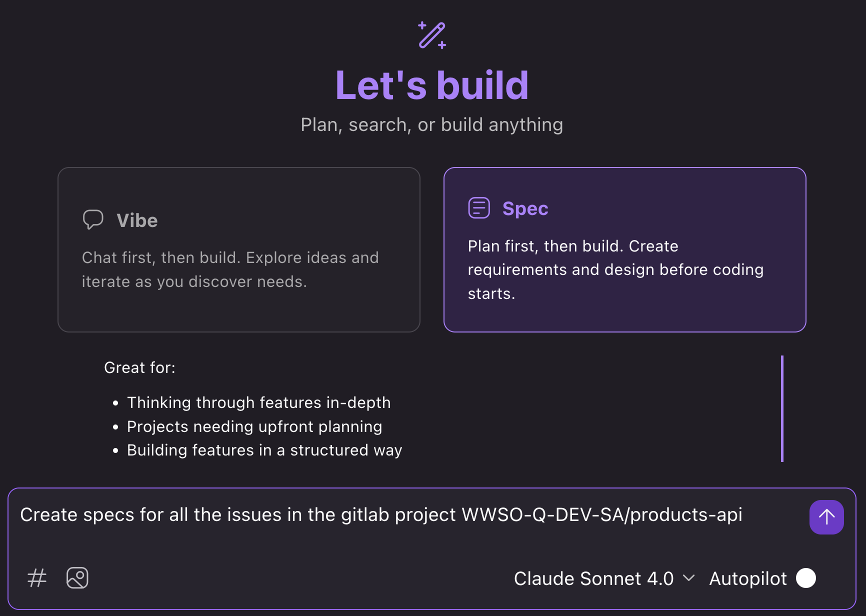Click the chat bubble icon in the Vibe card

click(x=93, y=219)
